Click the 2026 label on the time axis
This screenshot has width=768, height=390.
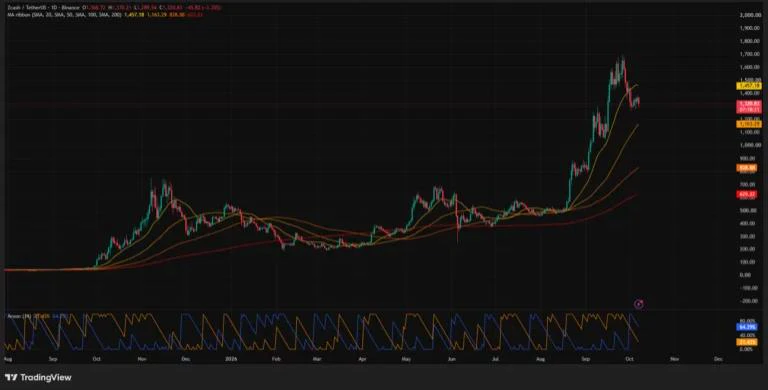tap(231, 359)
